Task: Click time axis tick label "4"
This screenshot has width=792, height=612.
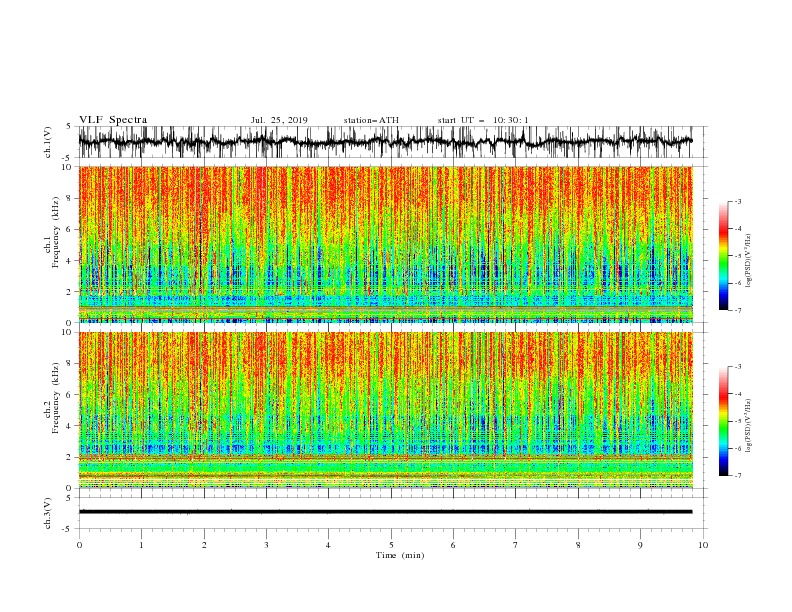Action: click(x=328, y=545)
